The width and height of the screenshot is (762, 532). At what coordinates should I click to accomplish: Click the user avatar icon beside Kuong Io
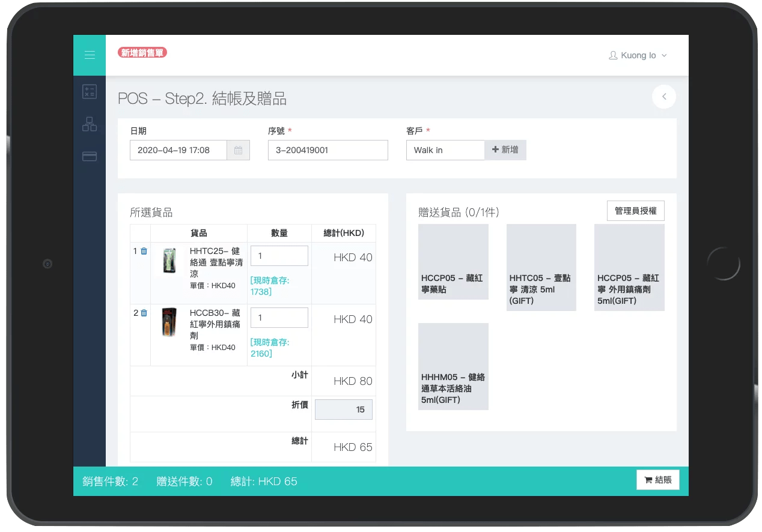613,55
